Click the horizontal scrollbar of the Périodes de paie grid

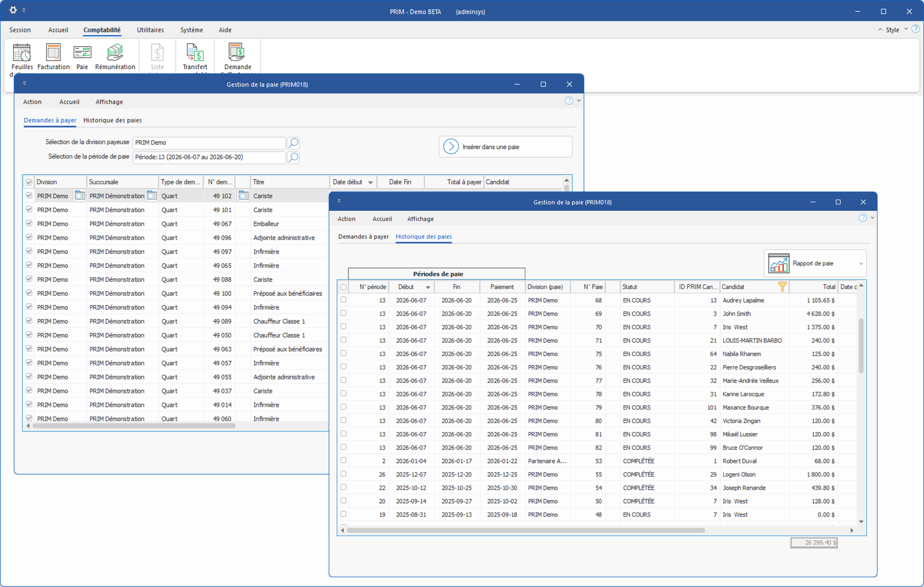[x=525, y=530]
